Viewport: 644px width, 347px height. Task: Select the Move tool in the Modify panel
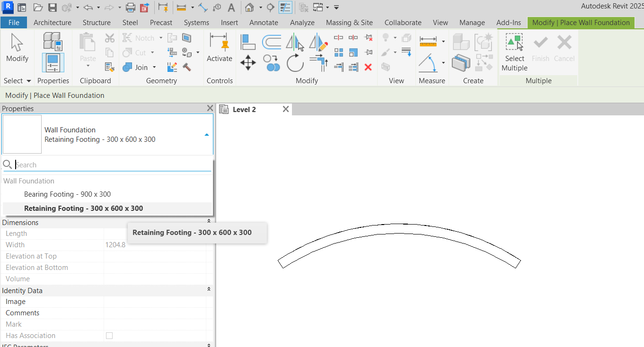[x=248, y=62]
